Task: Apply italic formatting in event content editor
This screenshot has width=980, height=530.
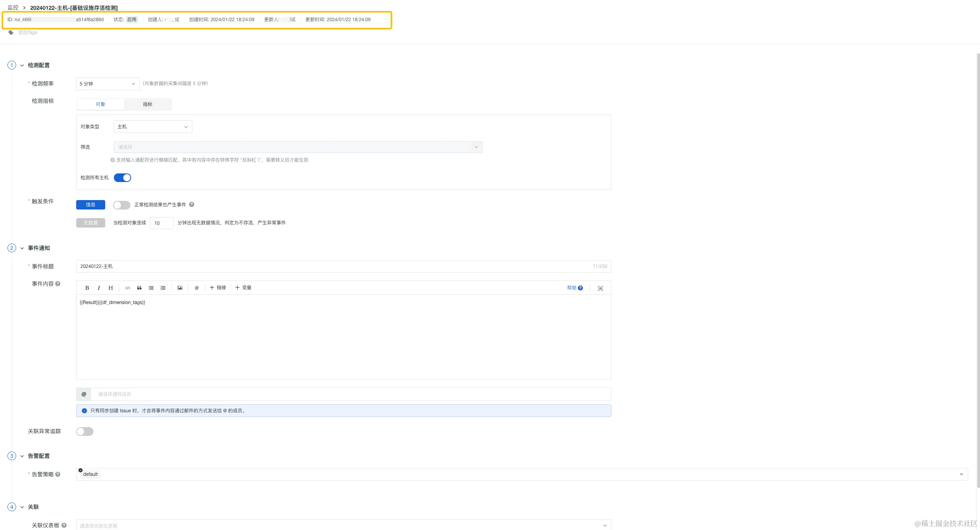Action: [x=99, y=288]
